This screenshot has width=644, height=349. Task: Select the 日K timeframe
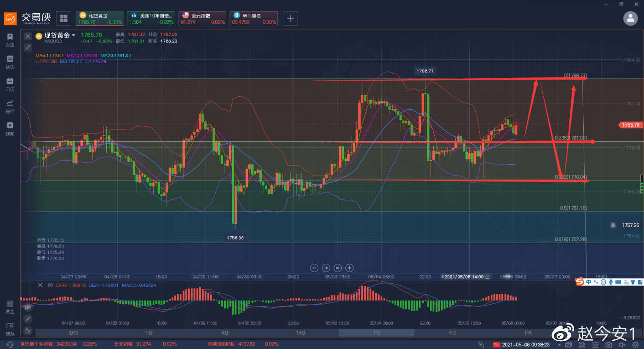(x=529, y=332)
